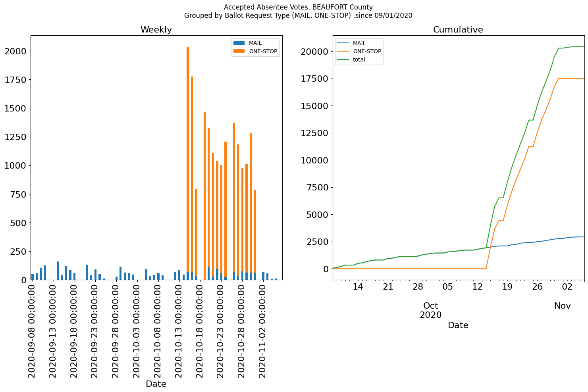Click the orange ONE-STOP swatch in Weekly legend
The height and width of the screenshot is (392, 588).
(x=239, y=51)
